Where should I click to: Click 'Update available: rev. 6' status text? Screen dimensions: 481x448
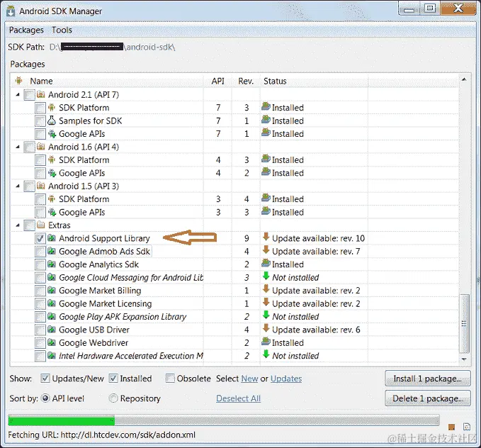pyautogui.click(x=316, y=330)
